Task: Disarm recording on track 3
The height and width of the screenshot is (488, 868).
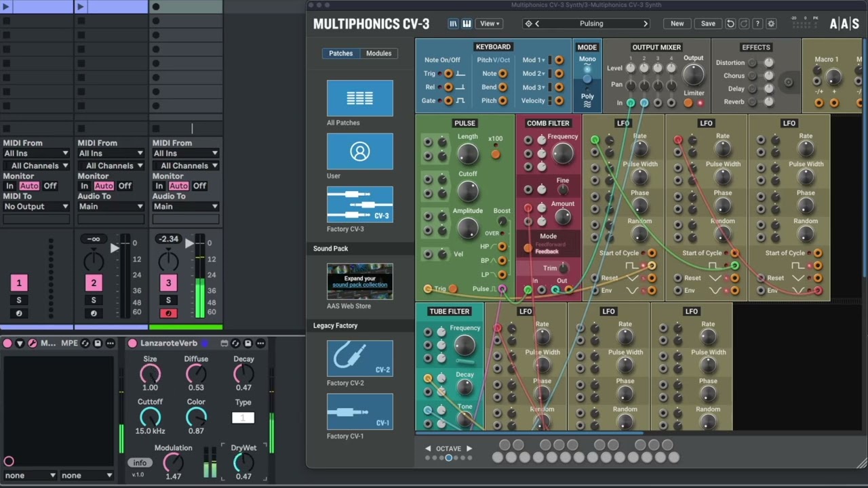Action: click(x=168, y=313)
